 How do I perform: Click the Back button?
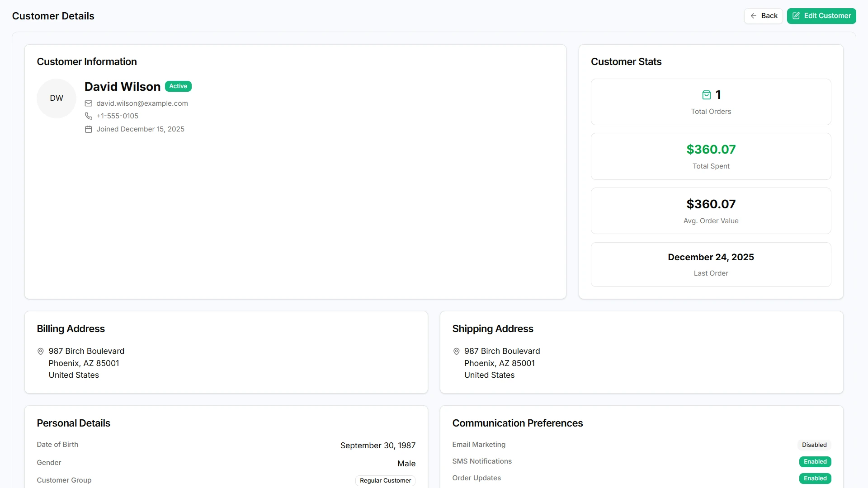click(x=763, y=16)
